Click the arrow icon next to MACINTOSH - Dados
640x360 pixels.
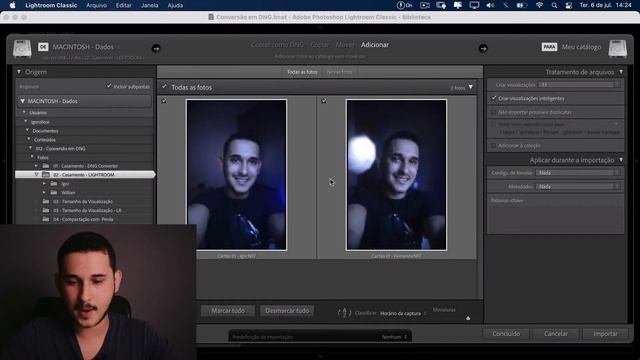click(x=156, y=48)
